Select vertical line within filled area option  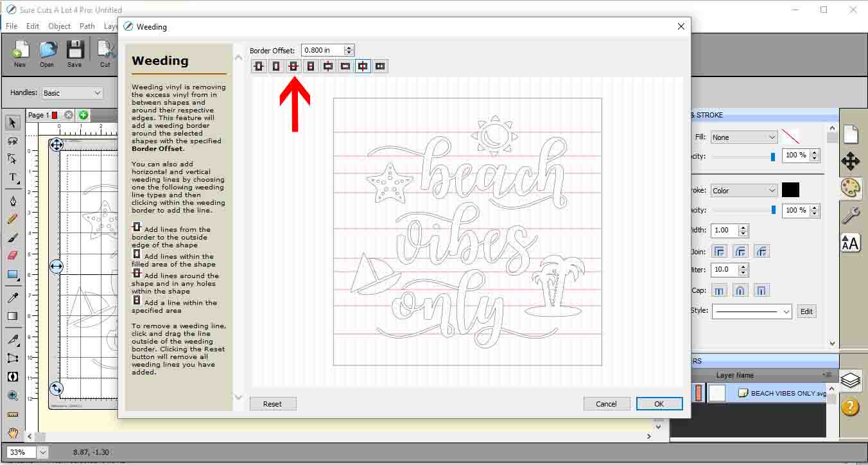pos(345,66)
